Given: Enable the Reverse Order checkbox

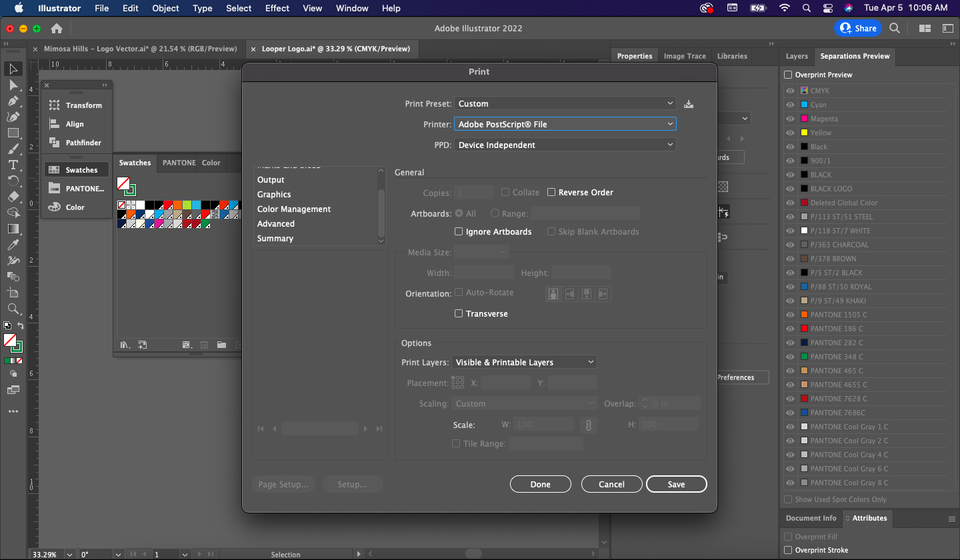Looking at the screenshot, I should point(551,192).
